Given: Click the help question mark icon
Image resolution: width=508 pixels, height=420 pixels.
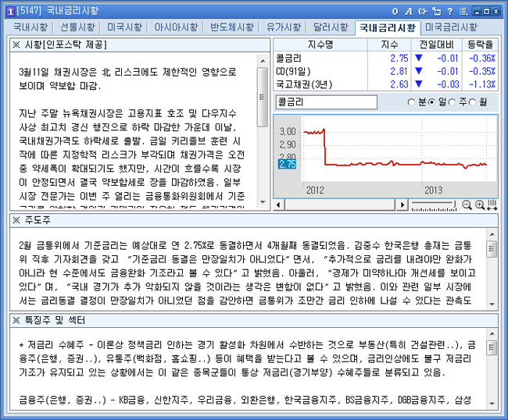Looking at the screenshot, I should [449, 10].
